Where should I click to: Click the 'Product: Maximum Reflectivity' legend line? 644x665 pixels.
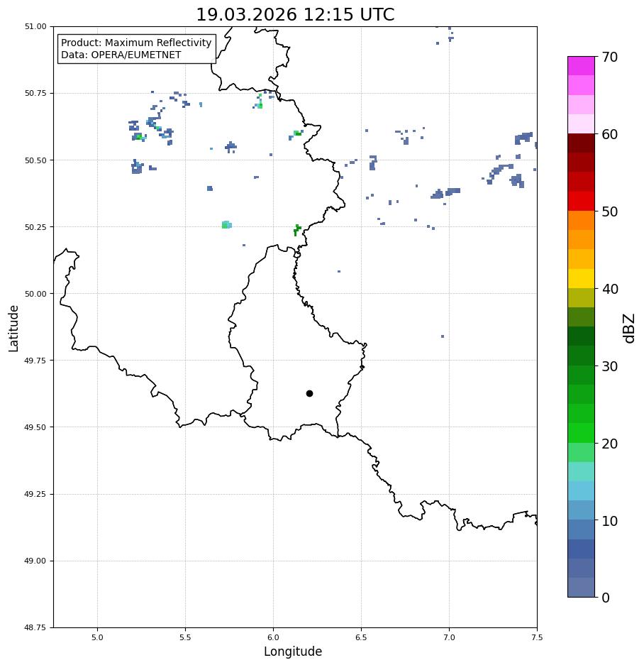(136, 43)
